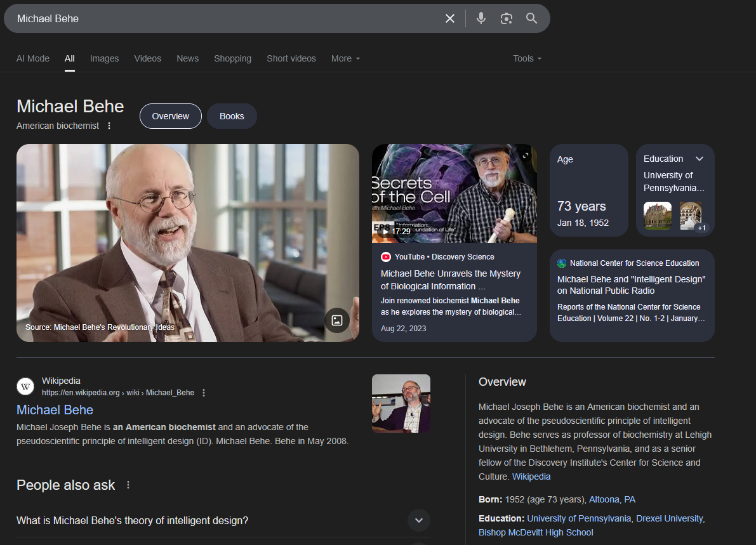Viewport: 756px width, 545px height.
Task: Switch to AI Mode tab
Action: [x=33, y=58]
